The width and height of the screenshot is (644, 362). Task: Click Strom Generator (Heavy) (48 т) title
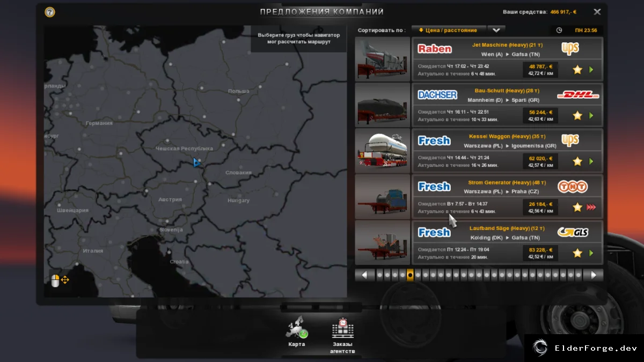[x=507, y=182]
